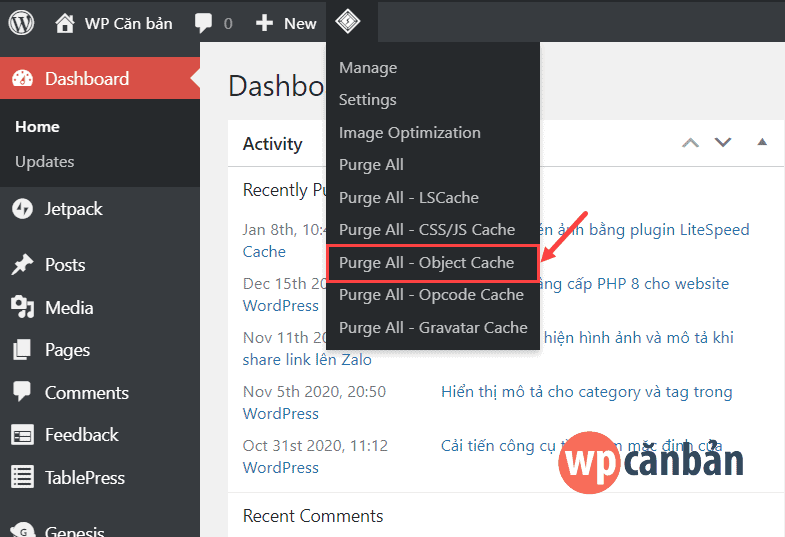The height and width of the screenshot is (537, 785).
Task: Click New in the admin bar
Action: 300,24
